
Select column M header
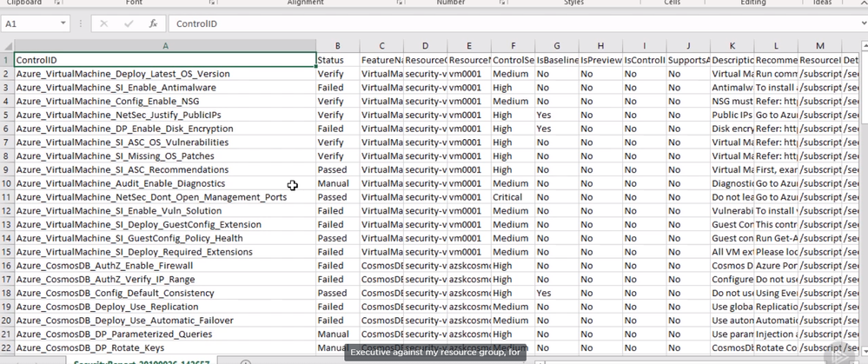point(820,46)
